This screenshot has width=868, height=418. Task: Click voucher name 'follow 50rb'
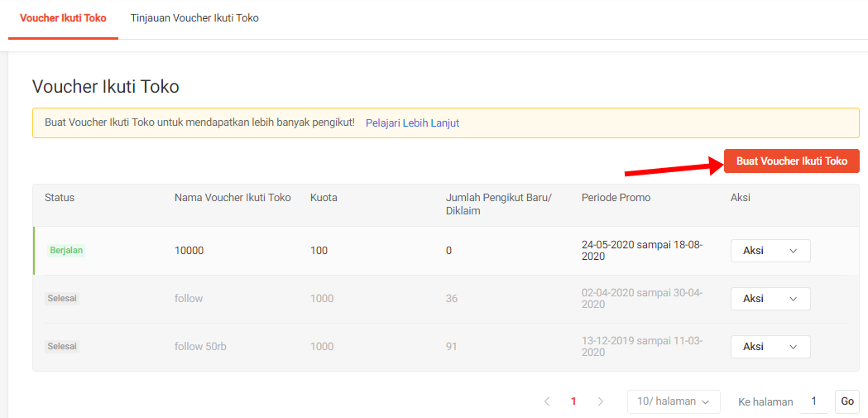(200, 347)
